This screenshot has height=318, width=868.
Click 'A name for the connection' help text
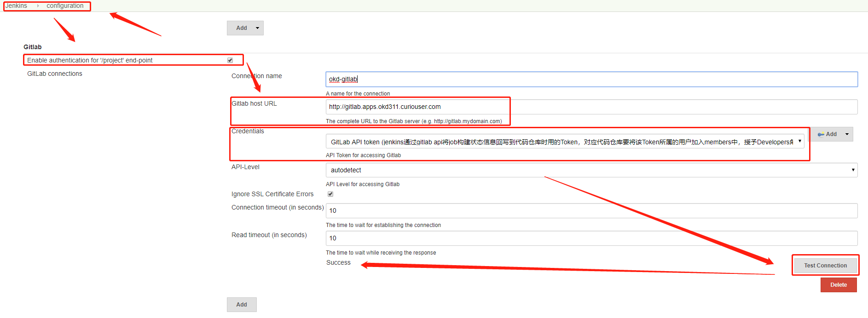(x=358, y=94)
